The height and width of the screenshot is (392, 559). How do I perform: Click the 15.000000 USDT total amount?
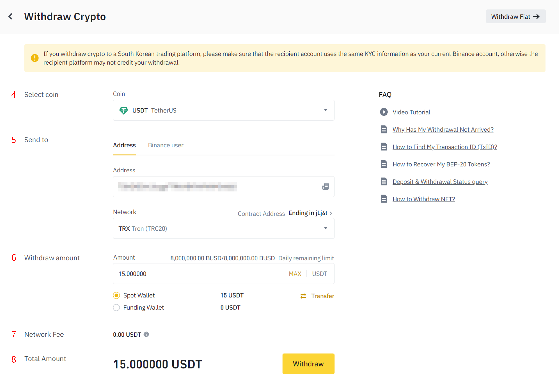point(158,364)
